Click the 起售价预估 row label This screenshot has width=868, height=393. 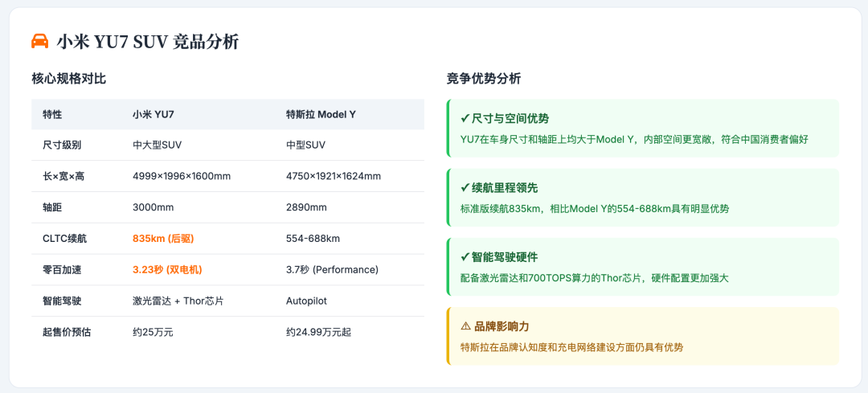point(67,332)
